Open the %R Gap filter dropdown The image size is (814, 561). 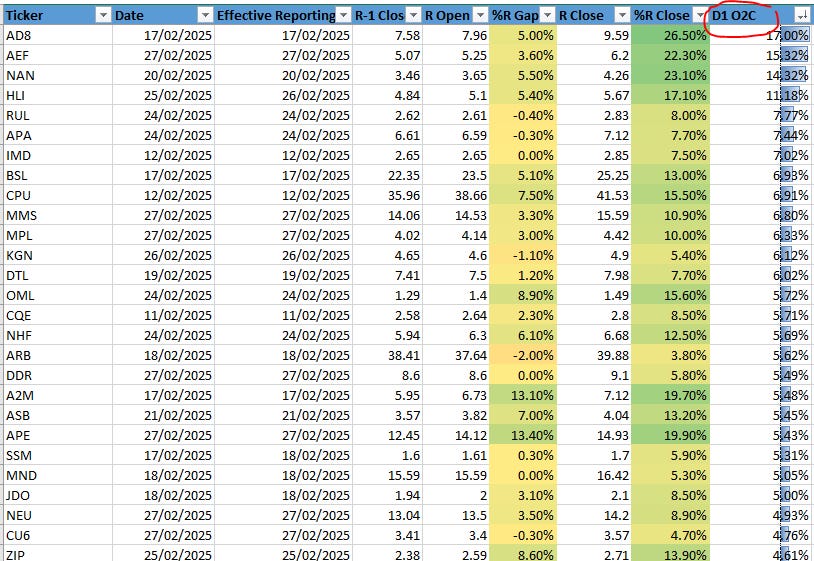[x=547, y=16]
